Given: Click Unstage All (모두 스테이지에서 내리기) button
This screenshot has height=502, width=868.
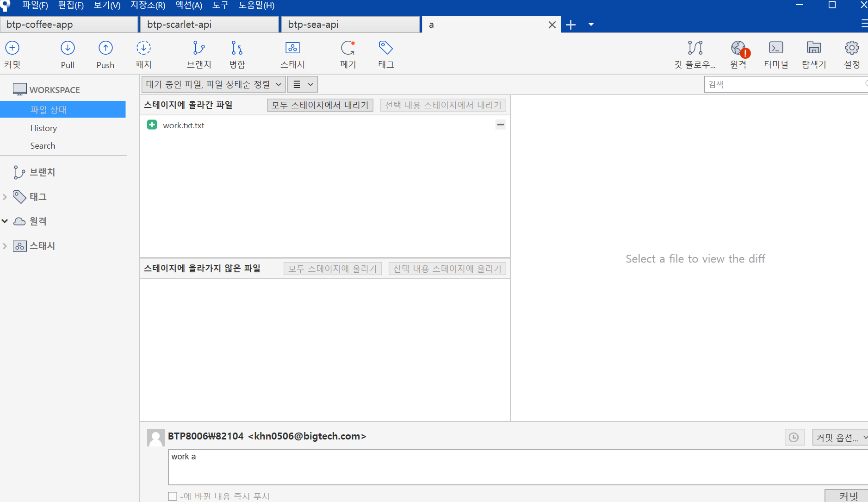Looking at the screenshot, I should (320, 105).
